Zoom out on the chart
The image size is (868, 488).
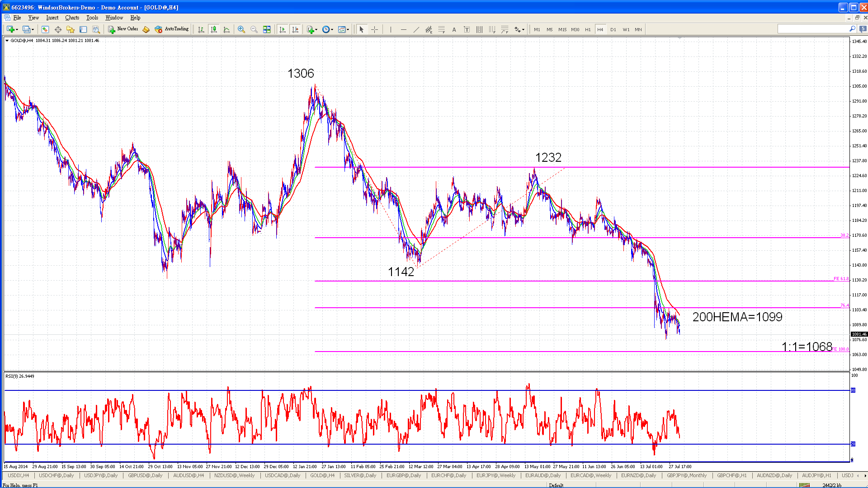[x=254, y=29]
